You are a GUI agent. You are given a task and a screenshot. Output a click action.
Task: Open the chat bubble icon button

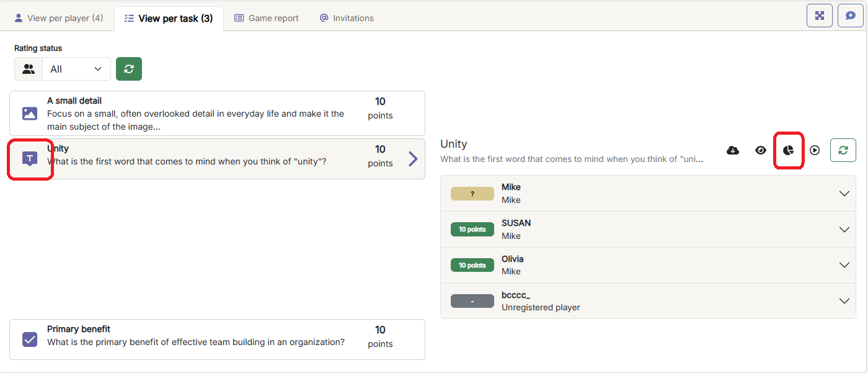click(x=851, y=16)
